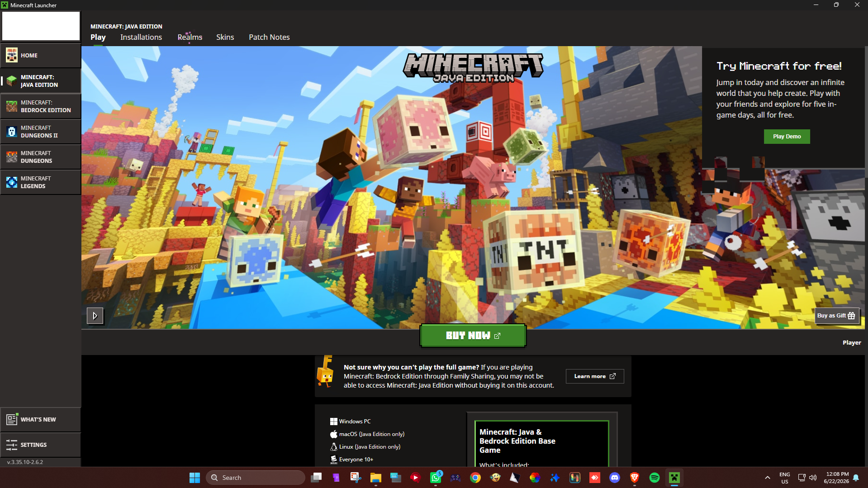Viewport: 868px width, 488px height.
Task: Open the blue sparkle taskbar icon
Action: [555, 478]
